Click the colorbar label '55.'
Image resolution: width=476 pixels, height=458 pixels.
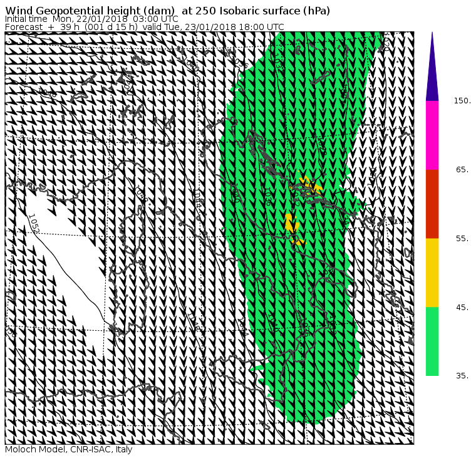click(462, 239)
